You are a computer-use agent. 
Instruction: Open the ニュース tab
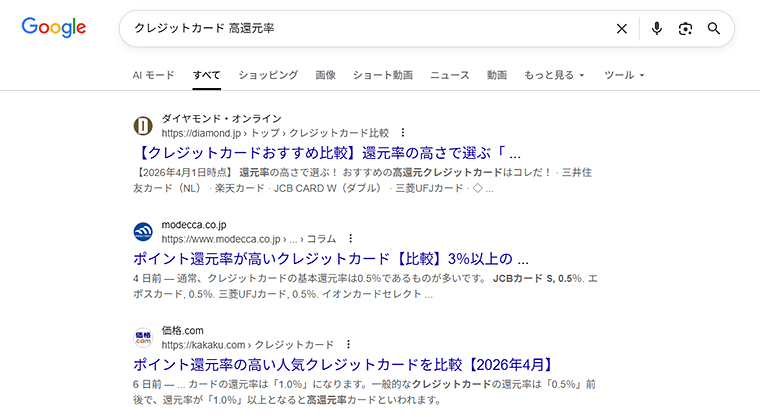tap(449, 75)
